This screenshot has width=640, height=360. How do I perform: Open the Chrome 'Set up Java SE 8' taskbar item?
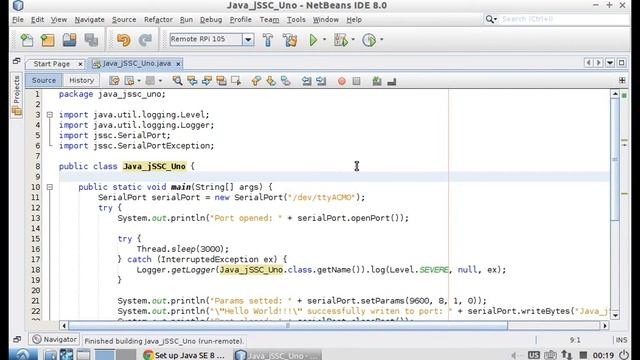tap(184, 355)
